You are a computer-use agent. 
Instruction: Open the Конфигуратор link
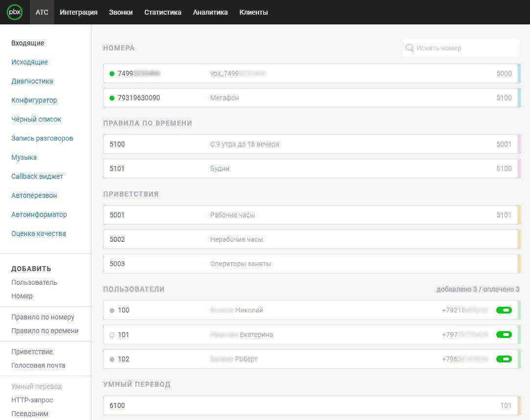(34, 100)
